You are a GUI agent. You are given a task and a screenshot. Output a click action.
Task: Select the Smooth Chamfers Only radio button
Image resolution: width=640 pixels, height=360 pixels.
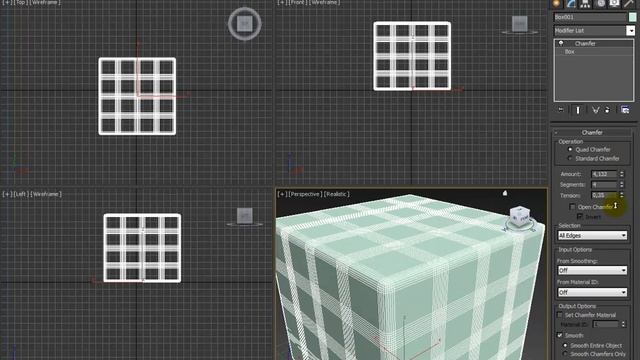565,354
